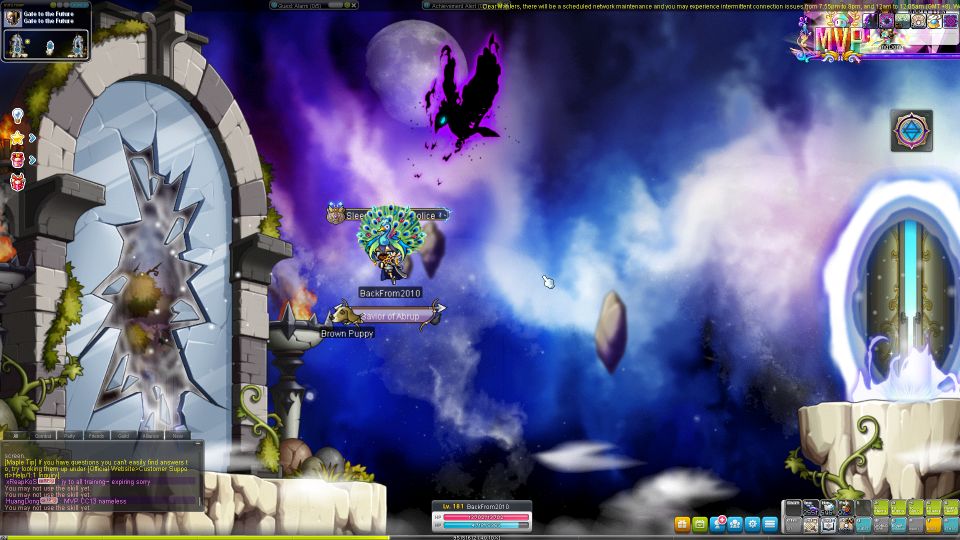Click the lightbulb notifier icon on left edge
Image resolution: width=960 pixels, height=540 pixels.
(x=18, y=115)
